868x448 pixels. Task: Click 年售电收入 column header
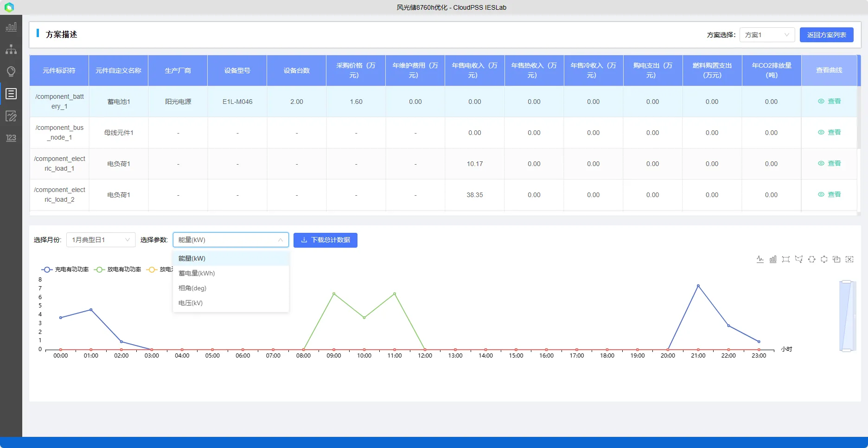[x=475, y=70]
